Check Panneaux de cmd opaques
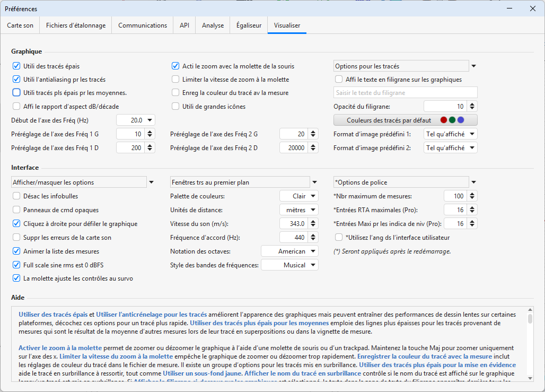This screenshot has width=545, height=392. [x=16, y=210]
